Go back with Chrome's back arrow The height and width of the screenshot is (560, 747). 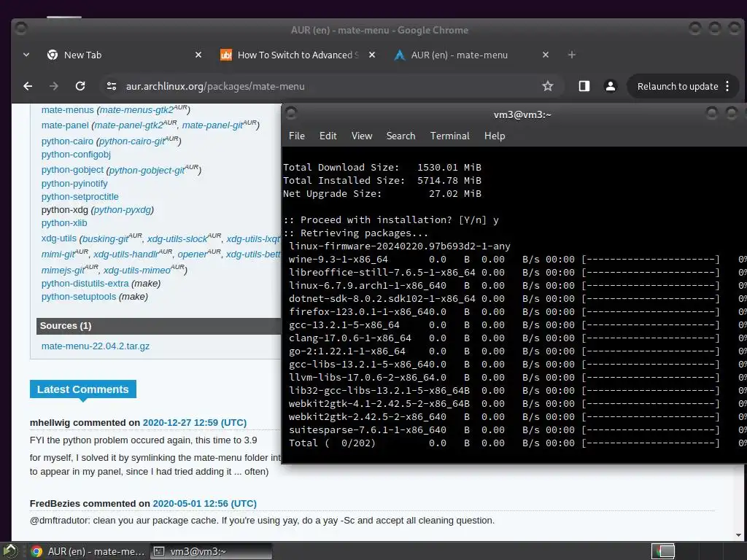click(28, 86)
